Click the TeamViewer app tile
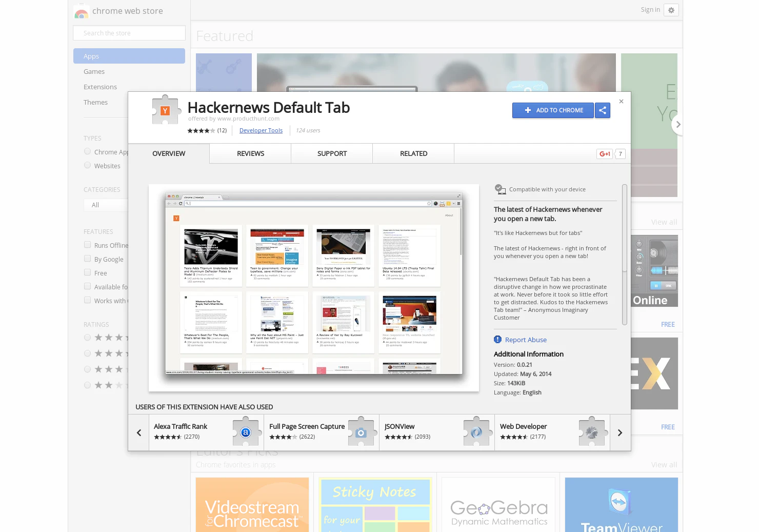 (622, 505)
